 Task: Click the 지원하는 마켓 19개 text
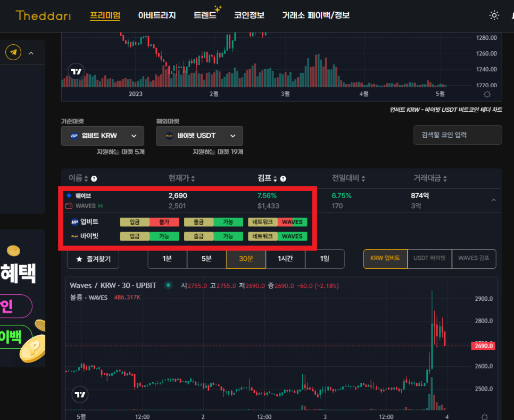point(218,152)
